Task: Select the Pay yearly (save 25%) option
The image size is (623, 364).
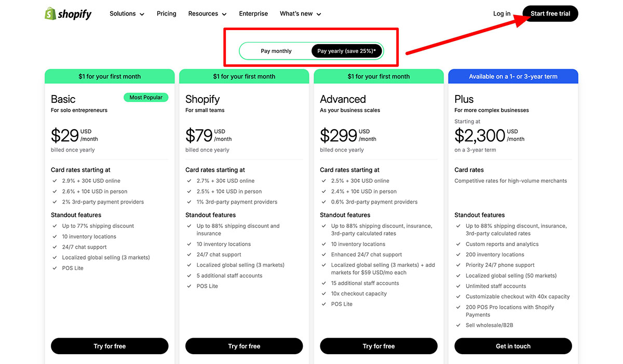Action: [x=347, y=51]
